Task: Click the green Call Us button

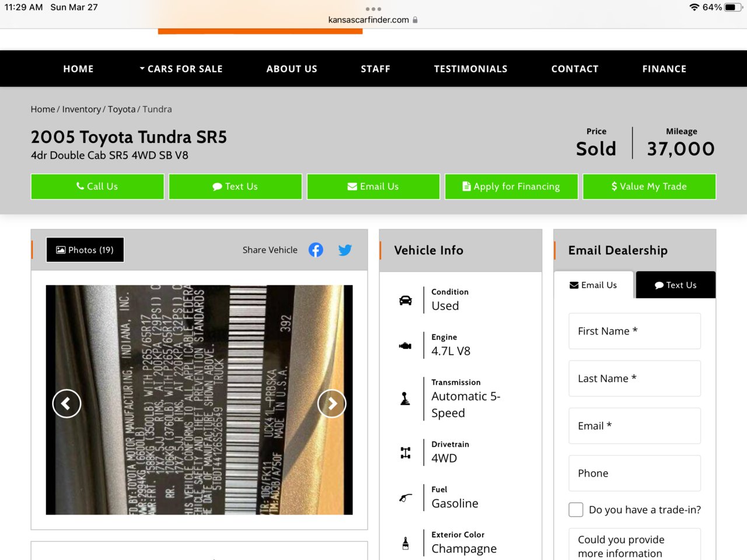Action: pos(97,187)
